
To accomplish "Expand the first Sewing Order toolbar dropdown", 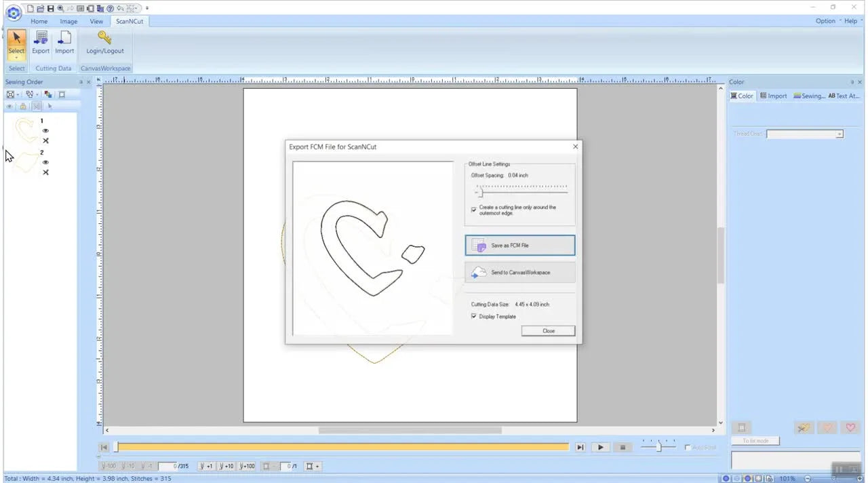I will [18, 94].
